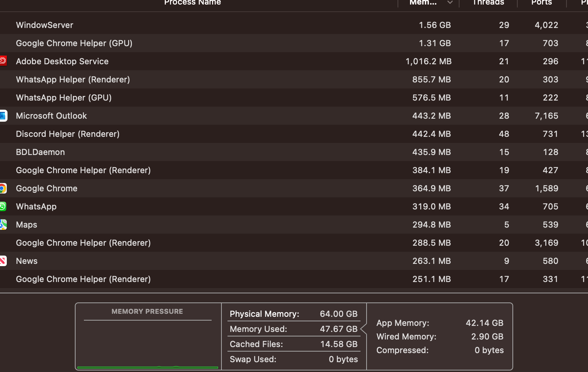Viewport: 588px width, 372px height.
Task: Click the 263.1 MB memory value
Action: [x=432, y=261]
